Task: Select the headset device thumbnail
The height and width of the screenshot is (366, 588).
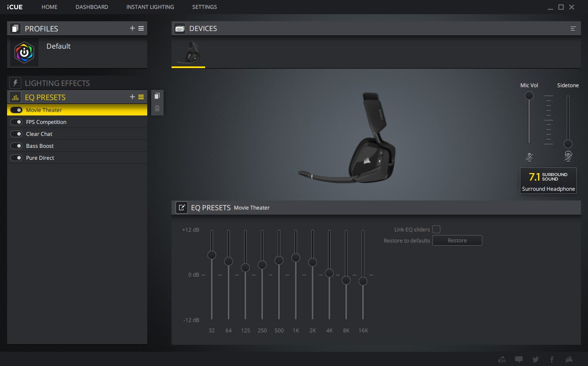Action: click(188, 52)
